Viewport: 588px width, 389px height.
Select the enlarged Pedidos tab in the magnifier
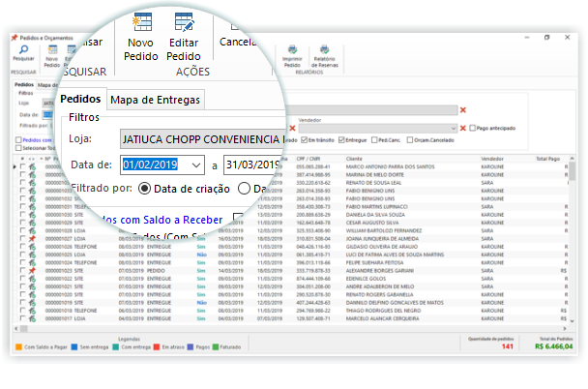[x=80, y=99]
